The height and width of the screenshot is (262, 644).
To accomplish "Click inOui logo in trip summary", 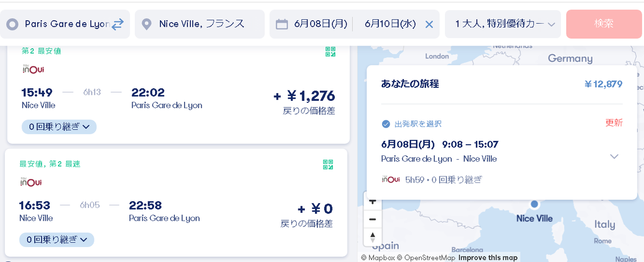I will [x=391, y=179].
